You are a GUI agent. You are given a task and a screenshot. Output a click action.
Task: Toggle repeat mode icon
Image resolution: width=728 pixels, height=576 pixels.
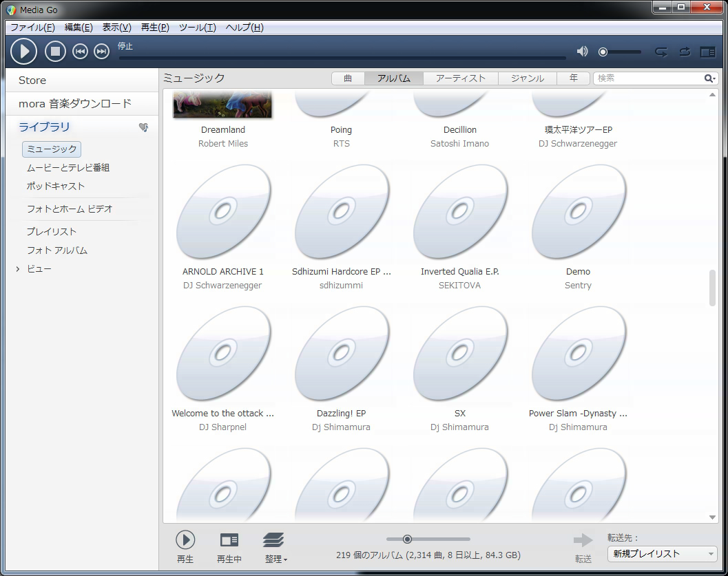(x=661, y=52)
